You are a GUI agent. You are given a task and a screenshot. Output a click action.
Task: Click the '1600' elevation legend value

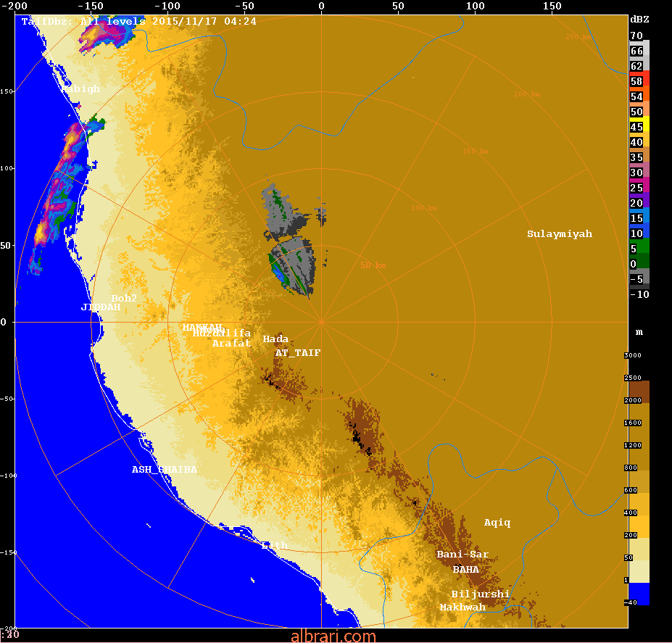(633, 423)
